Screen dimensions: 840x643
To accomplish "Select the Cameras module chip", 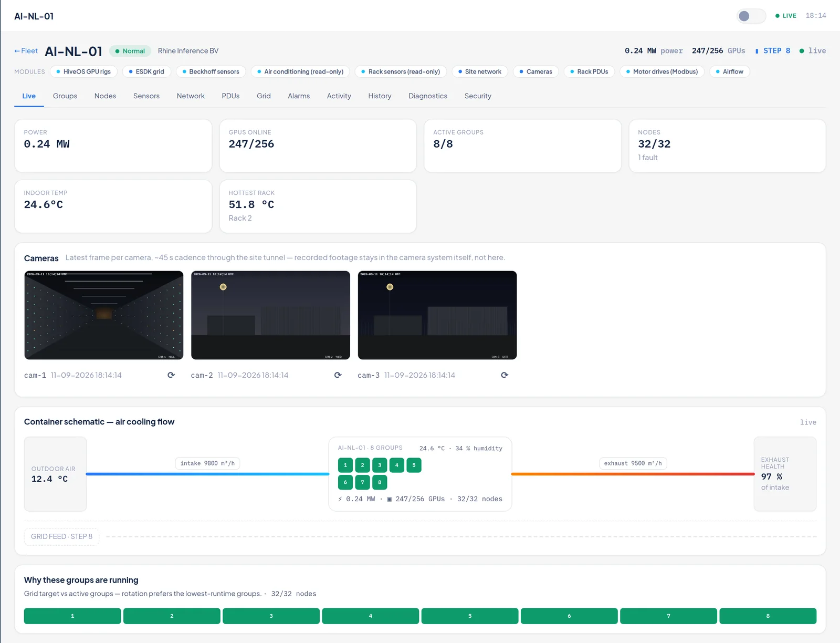I will coord(535,71).
